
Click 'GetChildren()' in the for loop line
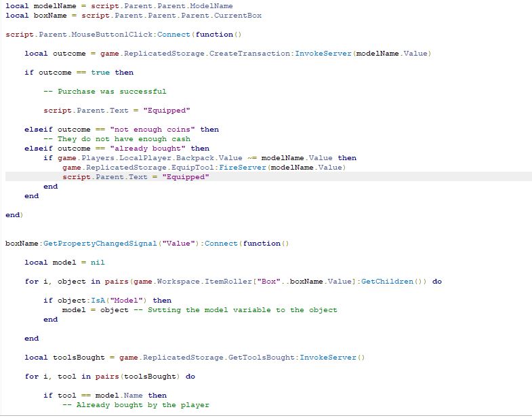pyautogui.click(x=392, y=282)
